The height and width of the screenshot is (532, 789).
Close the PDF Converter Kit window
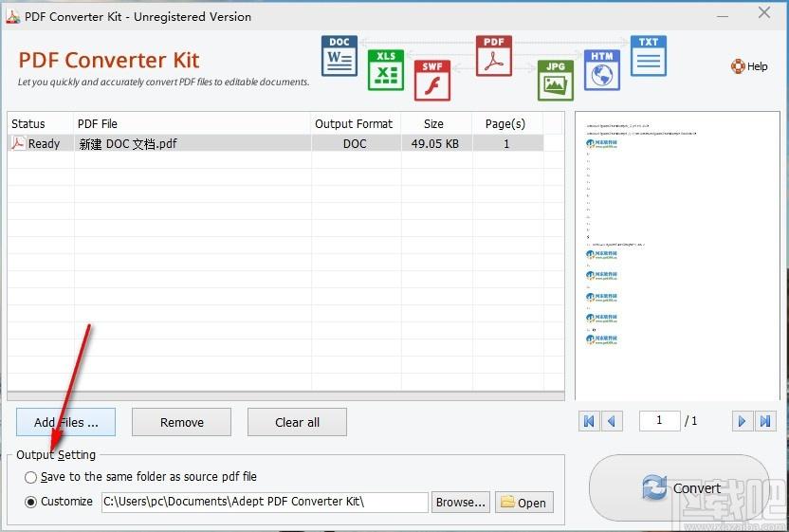(x=764, y=13)
